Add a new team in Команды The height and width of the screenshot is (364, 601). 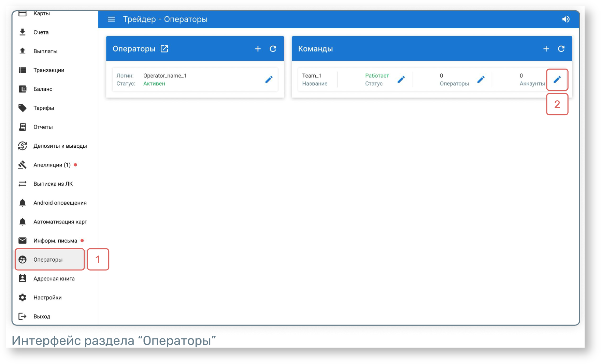(546, 49)
